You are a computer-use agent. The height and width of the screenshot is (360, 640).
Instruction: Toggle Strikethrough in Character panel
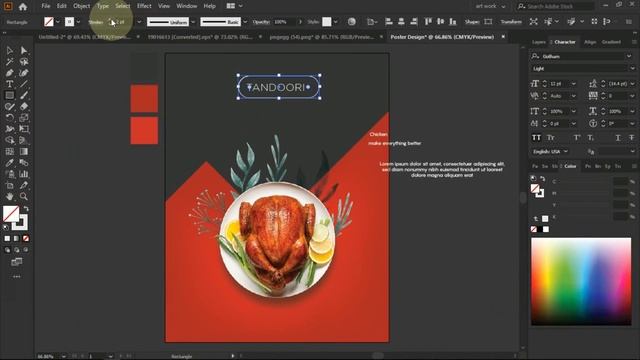pos(632,138)
